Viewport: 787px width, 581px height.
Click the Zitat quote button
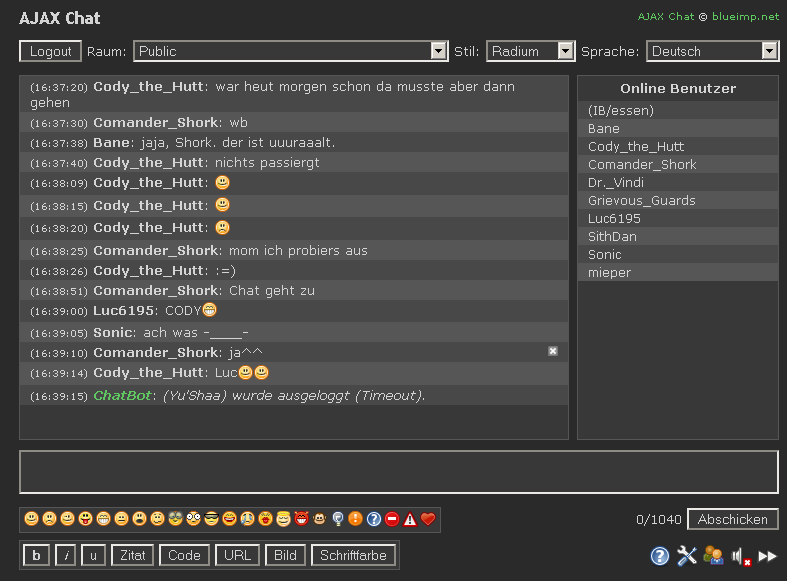click(133, 555)
